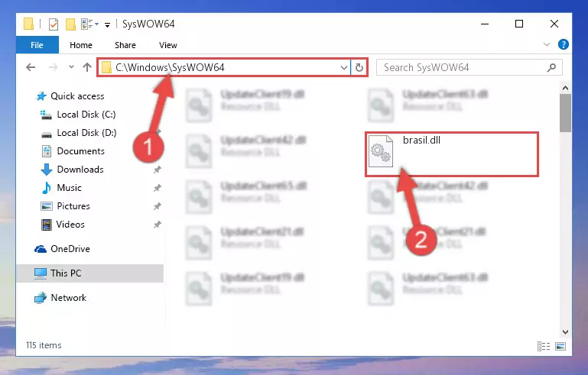Expand the address bar history dropdown
Screen dimensions: 588x375
pos(343,68)
